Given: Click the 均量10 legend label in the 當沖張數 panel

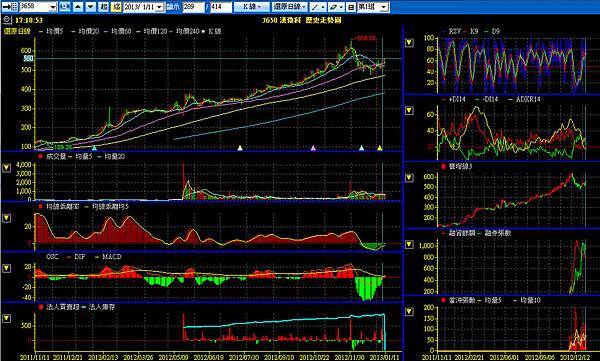Looking at the screenshot, I should 531,301.
